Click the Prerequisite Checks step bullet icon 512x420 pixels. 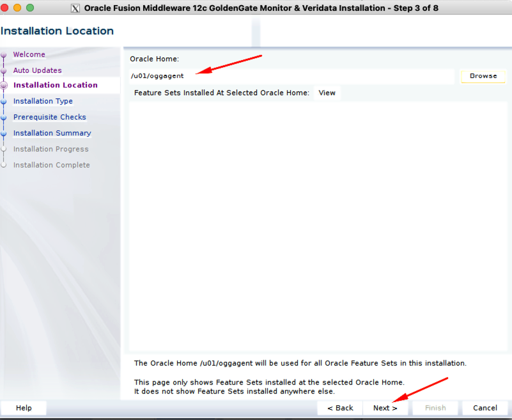click(x=4, y=118)
